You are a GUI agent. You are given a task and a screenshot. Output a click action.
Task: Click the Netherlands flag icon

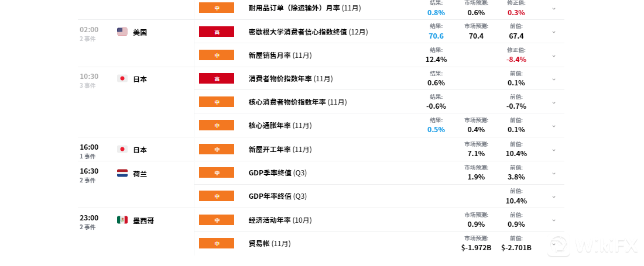122,173
